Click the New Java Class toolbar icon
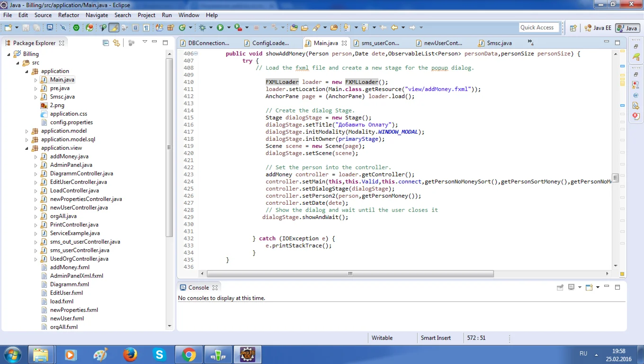This screenshot has height=364, width=644. [182, 28]
